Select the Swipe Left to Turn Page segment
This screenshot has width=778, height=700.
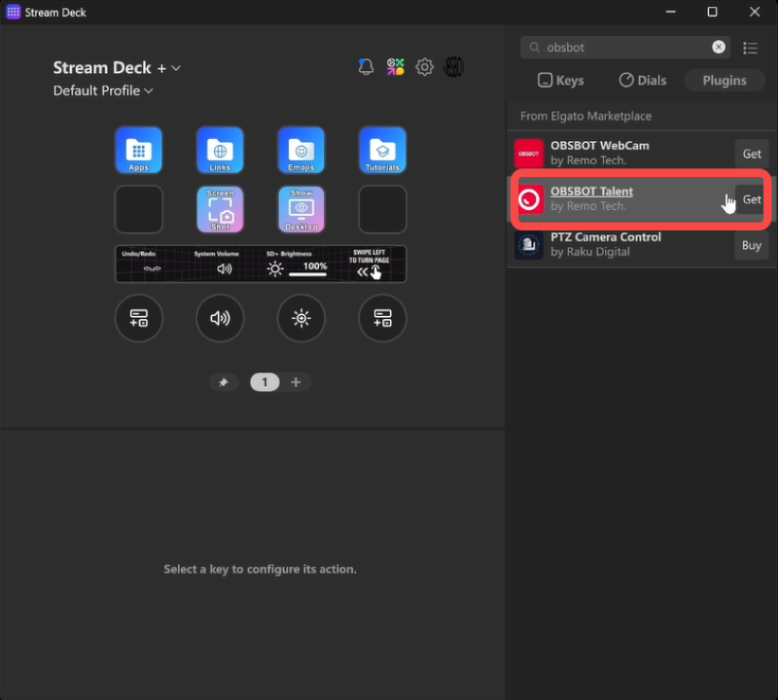(370, 263)
